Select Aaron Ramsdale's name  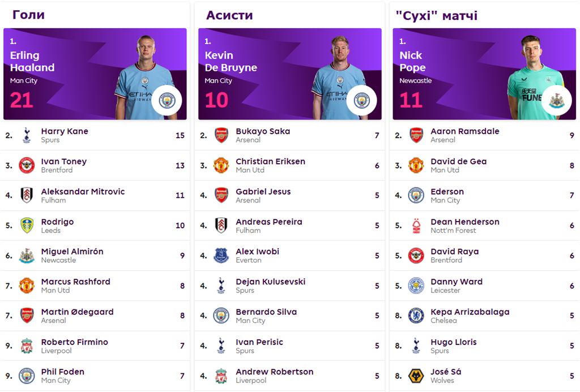pos(464,131)
